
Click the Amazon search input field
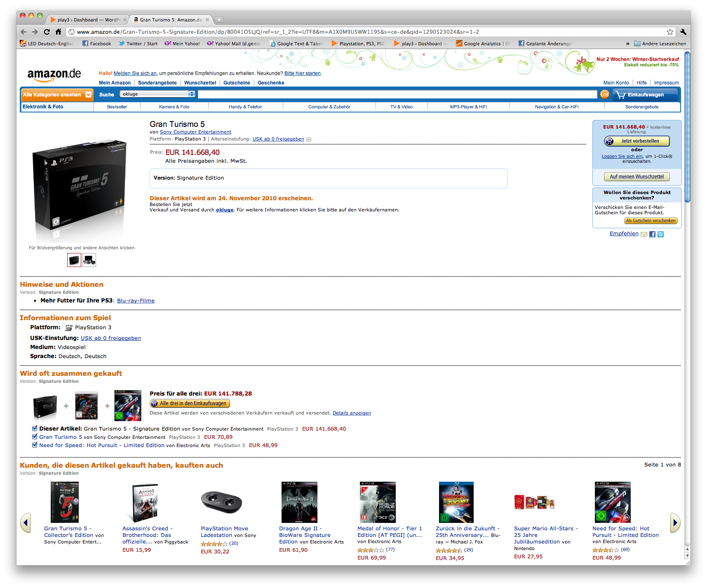[397, 94]
